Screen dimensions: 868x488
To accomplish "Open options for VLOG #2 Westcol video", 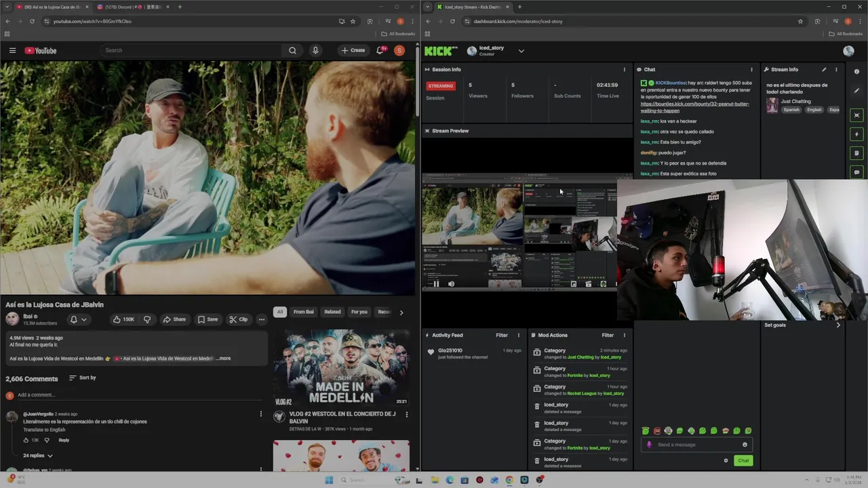I will click(406, 414).
